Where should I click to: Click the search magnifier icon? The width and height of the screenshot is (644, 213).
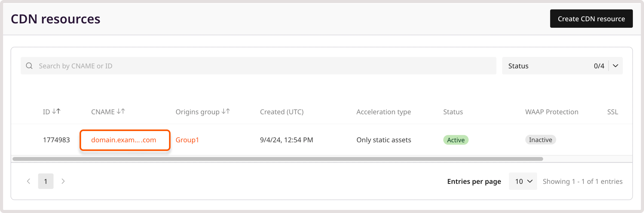tap(29, 66)
